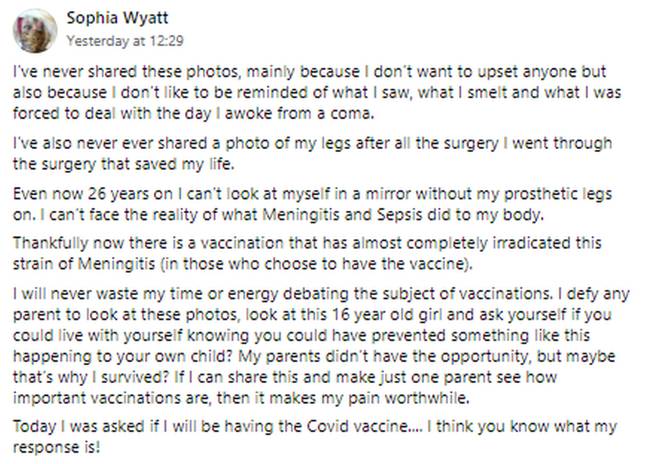Click the word 'Covid' in the last paragraph

click(x=327, y=426)
